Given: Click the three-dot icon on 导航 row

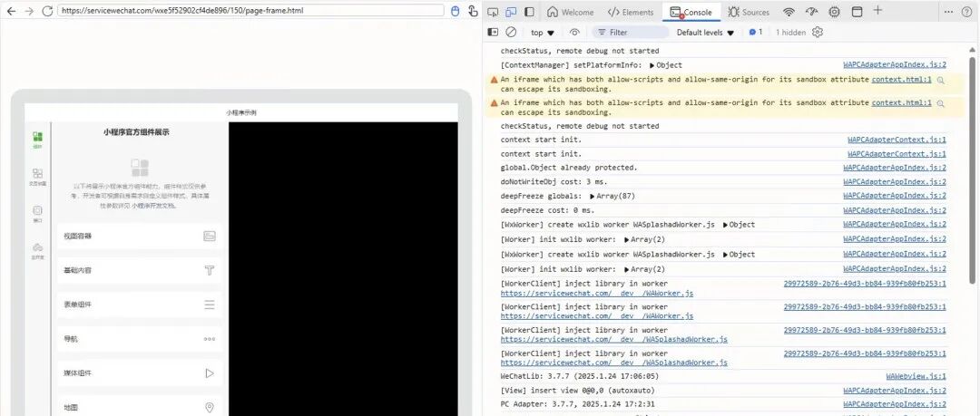Looking at the screenshot, I should point(210,339).
